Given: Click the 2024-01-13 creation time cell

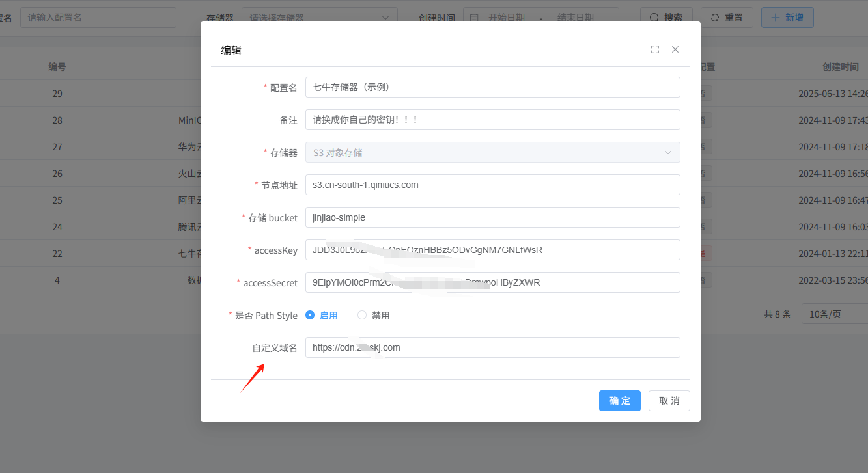Looking at the screenshot, I should (x=833, y=254).
